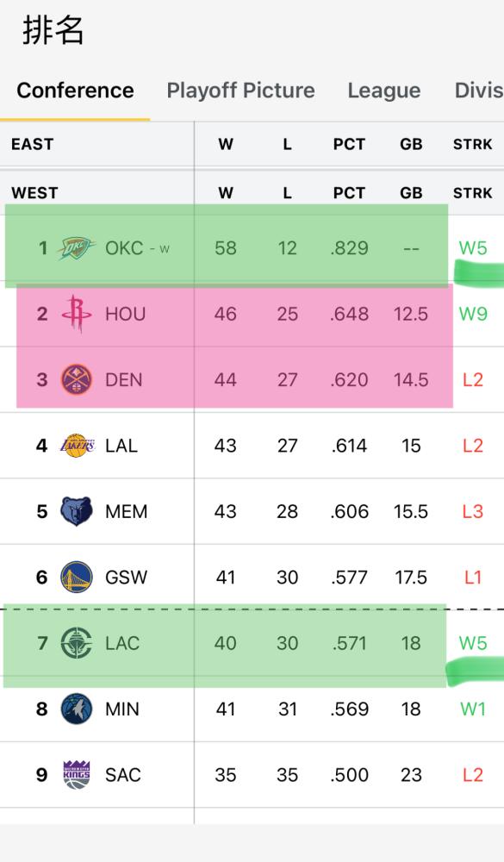Tap the WEST STRK column header
Viewport: 504px width, 862px height.
[x=473, y=193]
